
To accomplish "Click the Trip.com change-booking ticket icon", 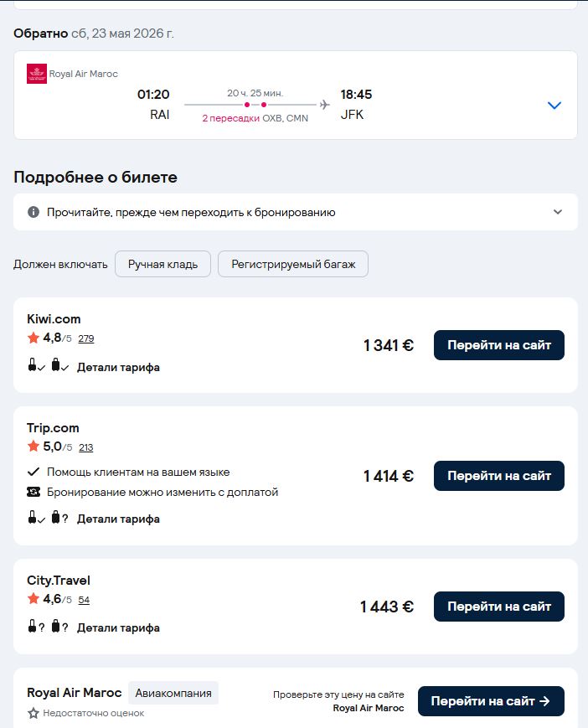I will [x=34, y=492].
